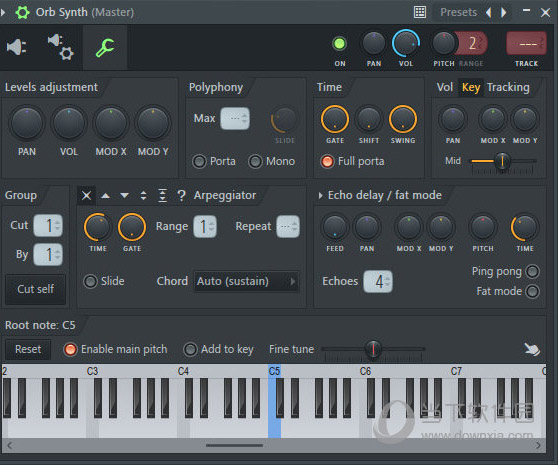Click the TRACK mixer routing selector

pyautogui.click(x=526, y=44)
